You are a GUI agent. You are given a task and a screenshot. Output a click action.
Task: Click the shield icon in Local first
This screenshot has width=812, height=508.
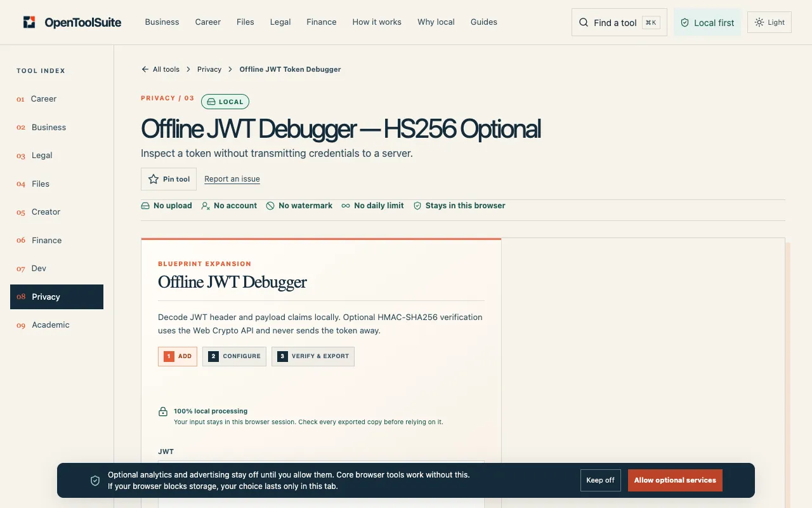(x=685, y=22)
